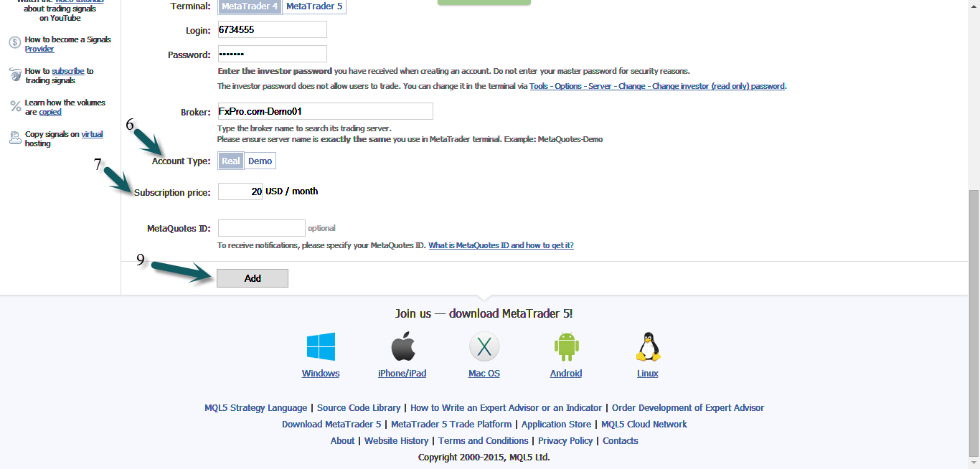This screenshot has width=980, height=469.
Task: Open Tools - Options - Server change password link
Action: click(657, 86)
